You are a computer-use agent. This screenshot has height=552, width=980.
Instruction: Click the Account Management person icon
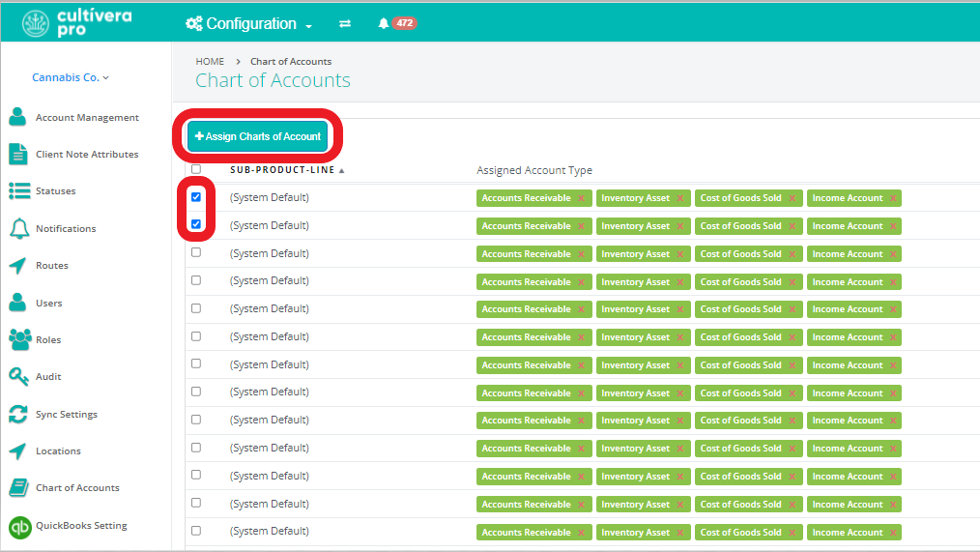(18, 116)
